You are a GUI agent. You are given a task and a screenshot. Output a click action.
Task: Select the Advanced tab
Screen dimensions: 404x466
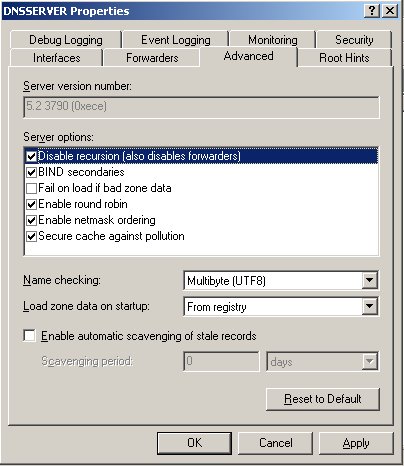coord(249,56)
